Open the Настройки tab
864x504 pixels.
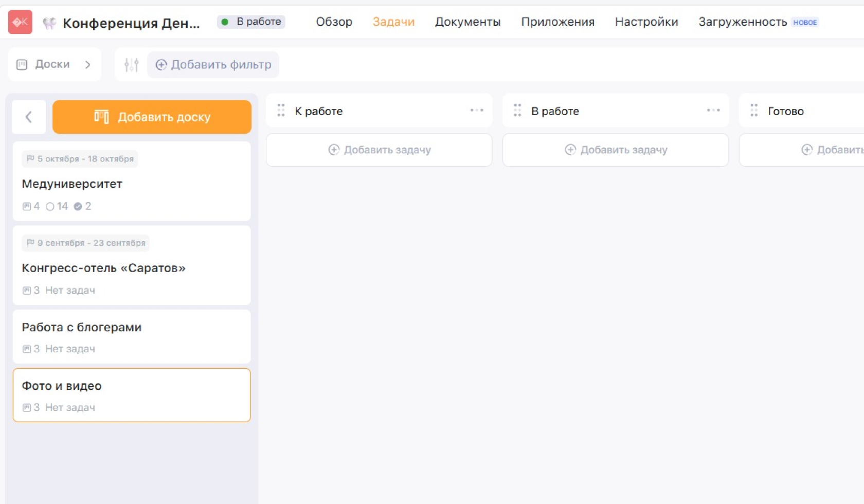coord(646,22)
